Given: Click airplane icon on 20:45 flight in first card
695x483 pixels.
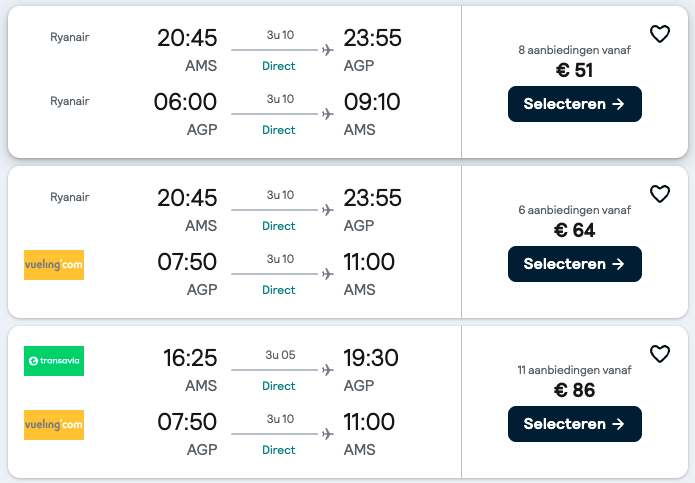Looking at the screenshot, I should point(327,49).
